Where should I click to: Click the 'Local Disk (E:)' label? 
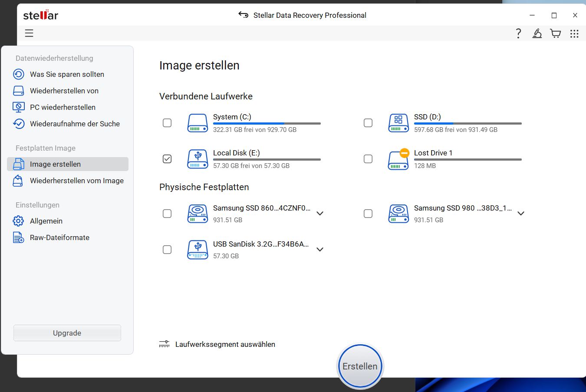[237, 153]
